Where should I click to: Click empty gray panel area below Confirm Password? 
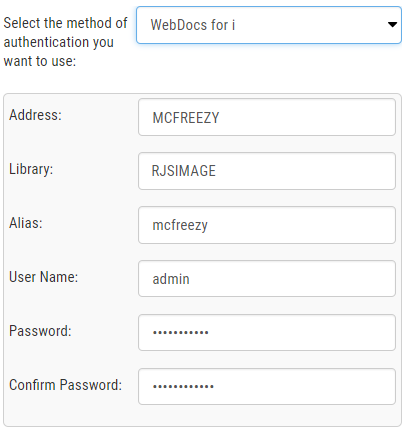click(202, 415)
